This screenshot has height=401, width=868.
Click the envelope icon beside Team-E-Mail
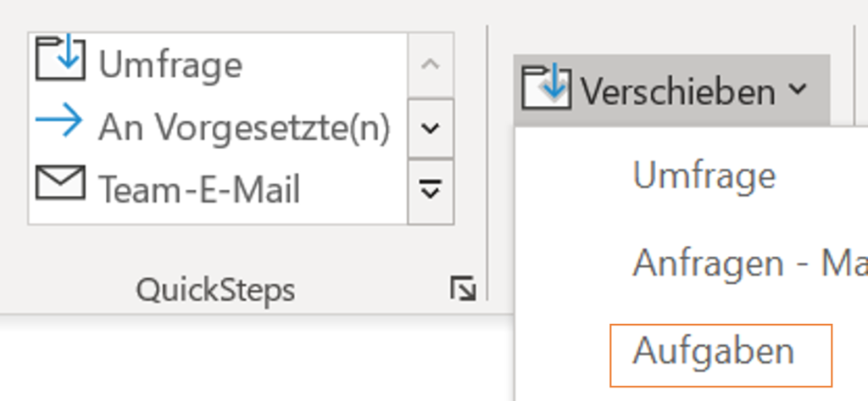click(60, 182)
